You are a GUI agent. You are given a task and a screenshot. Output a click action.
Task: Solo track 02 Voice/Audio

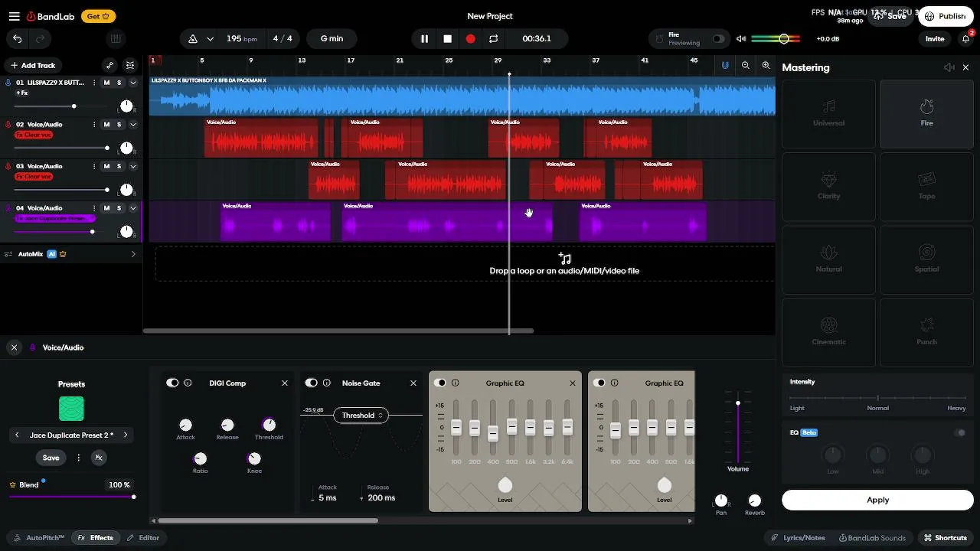[119, 125]
